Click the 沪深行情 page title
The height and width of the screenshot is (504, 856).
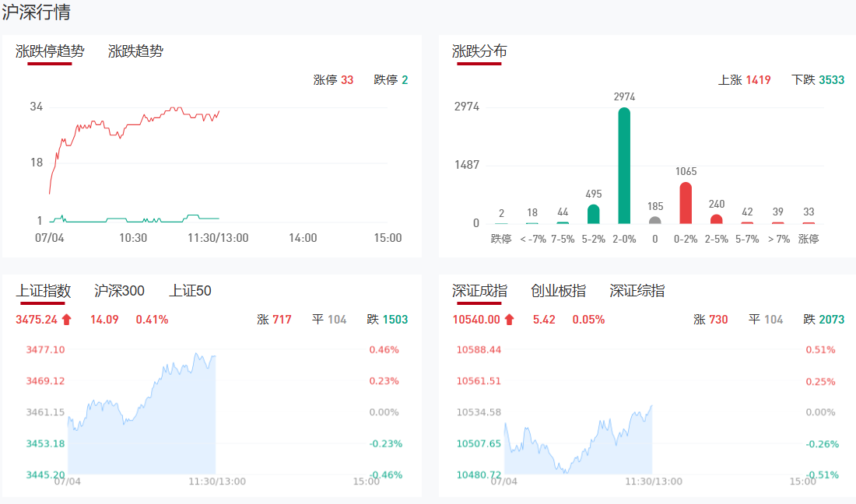coord(36,13)
